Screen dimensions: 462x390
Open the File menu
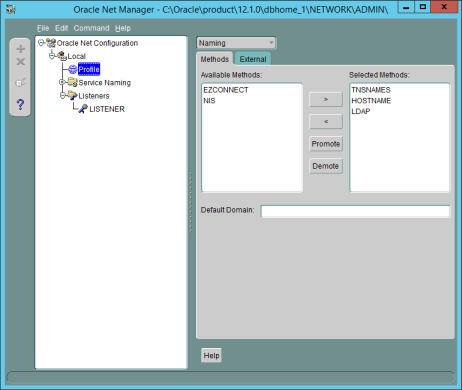43,28
